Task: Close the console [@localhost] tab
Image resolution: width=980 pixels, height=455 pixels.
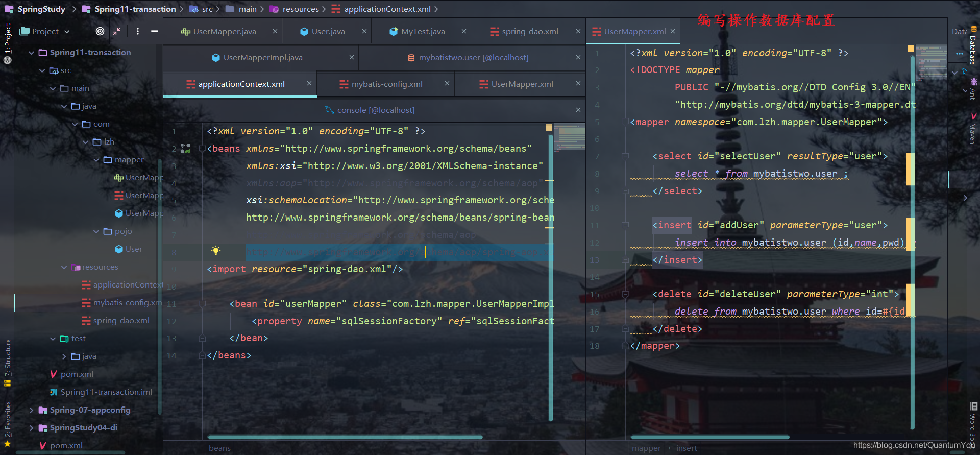Action: click(578, 110)
